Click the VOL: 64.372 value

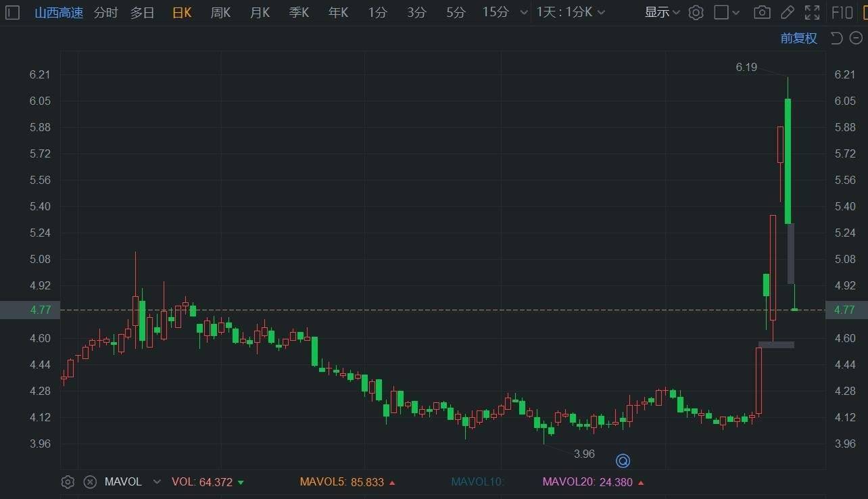208,482
